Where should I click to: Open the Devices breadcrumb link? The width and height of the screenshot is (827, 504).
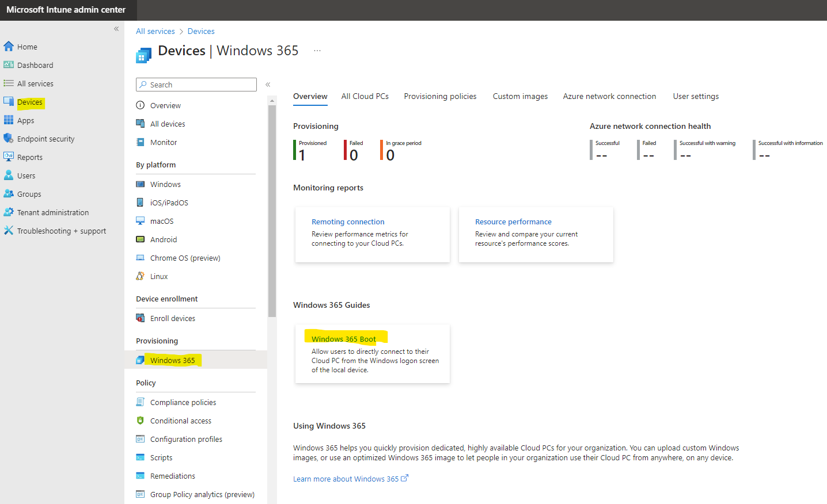pyautogui.click(x=201, y=31)
